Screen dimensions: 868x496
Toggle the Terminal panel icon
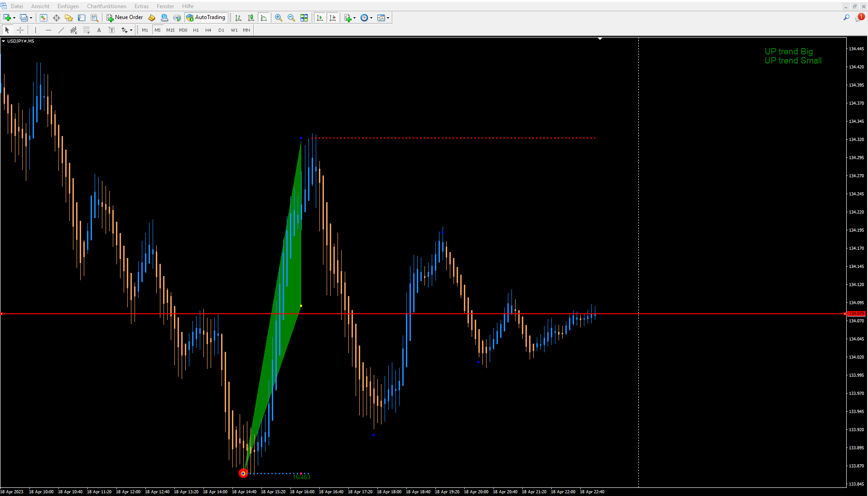[x=82, y=18]
